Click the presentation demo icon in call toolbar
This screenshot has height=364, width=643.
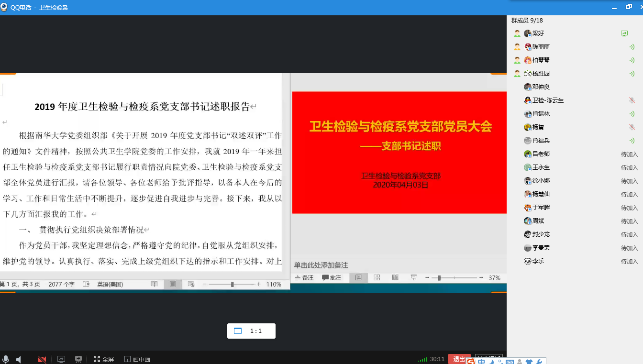[78, 359]
